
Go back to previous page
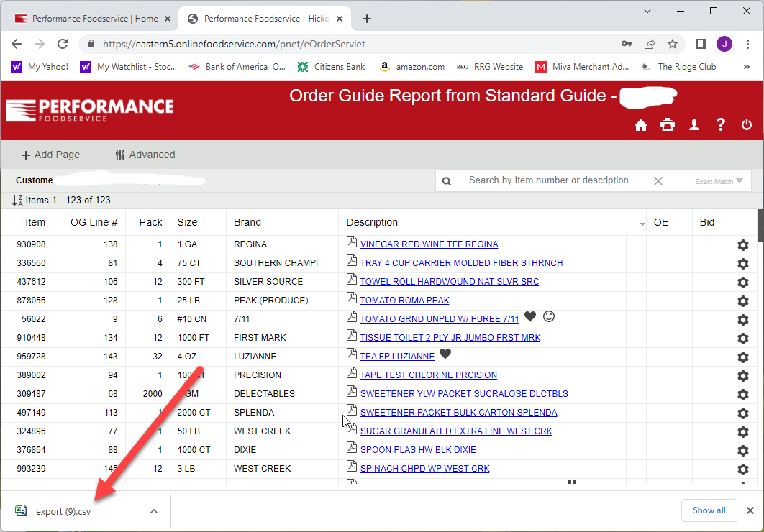(x=17, y=45)
